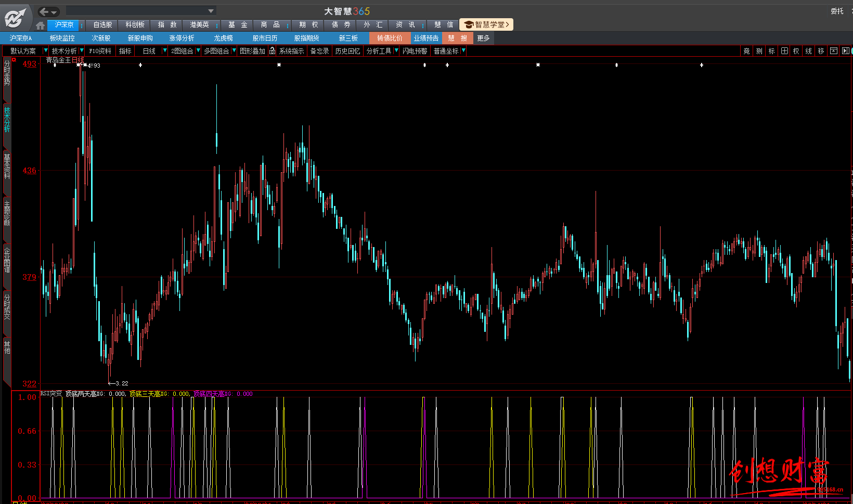Open the 慧信 tab

coord(444,24)
